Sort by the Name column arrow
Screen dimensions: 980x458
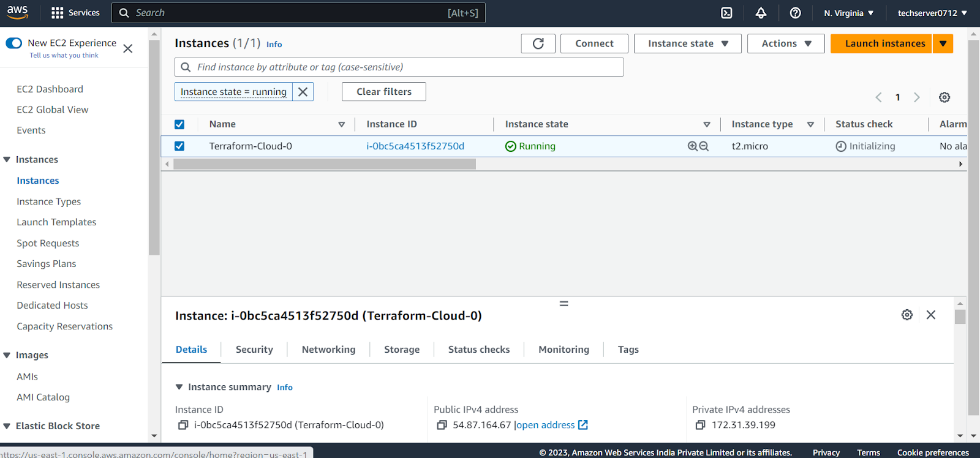click(342, 124)
